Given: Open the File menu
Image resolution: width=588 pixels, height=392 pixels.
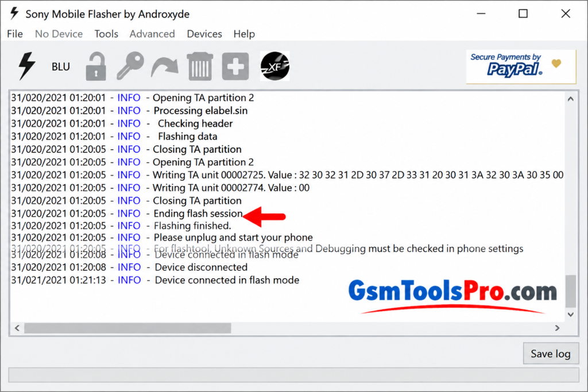Looking at the screenshot, I should [14, 34].
